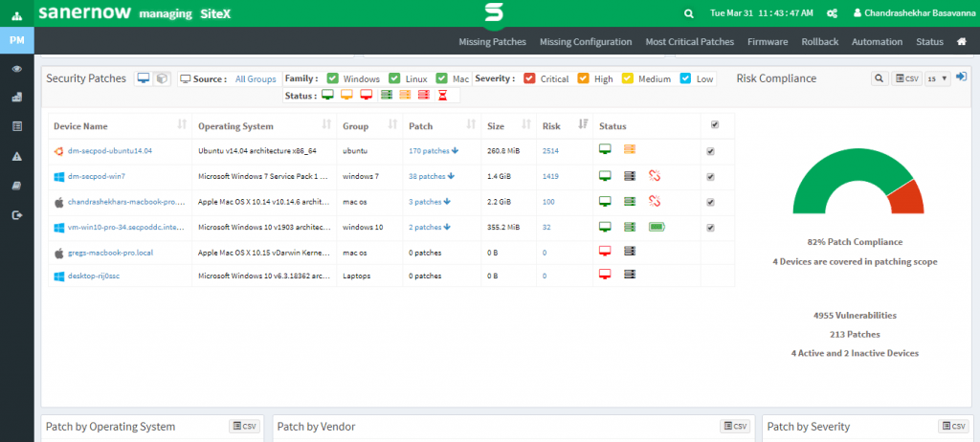Screen dimensions: 980x442
Task: Export Patch by Vendor as CSV
Action: point(734,427)
